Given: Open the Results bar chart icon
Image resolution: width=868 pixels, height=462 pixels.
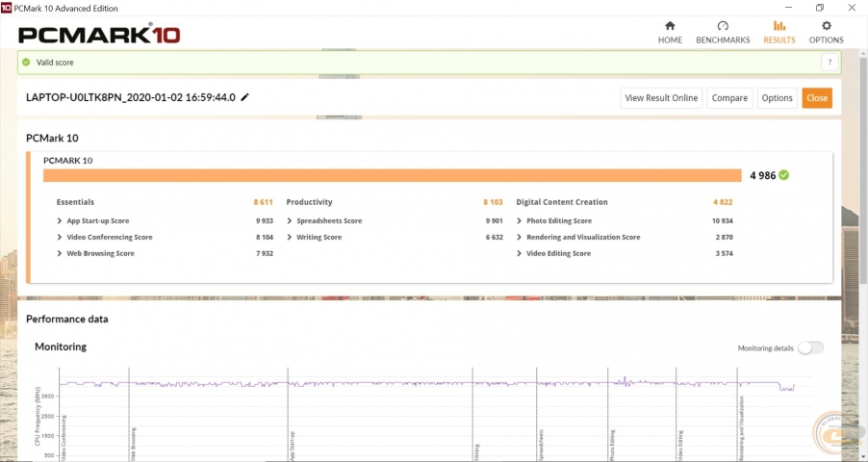Looking at the screenshot, I should 779,25.
